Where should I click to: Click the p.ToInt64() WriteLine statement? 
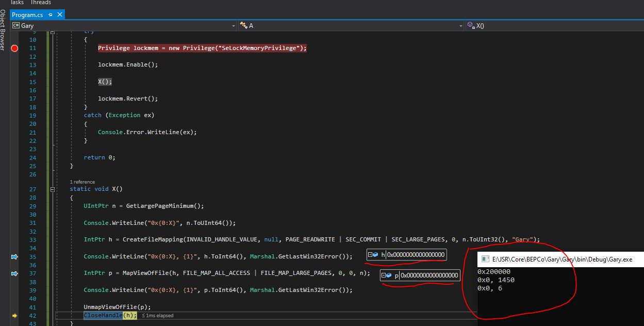pyautogui.click(x=218, y=290)
